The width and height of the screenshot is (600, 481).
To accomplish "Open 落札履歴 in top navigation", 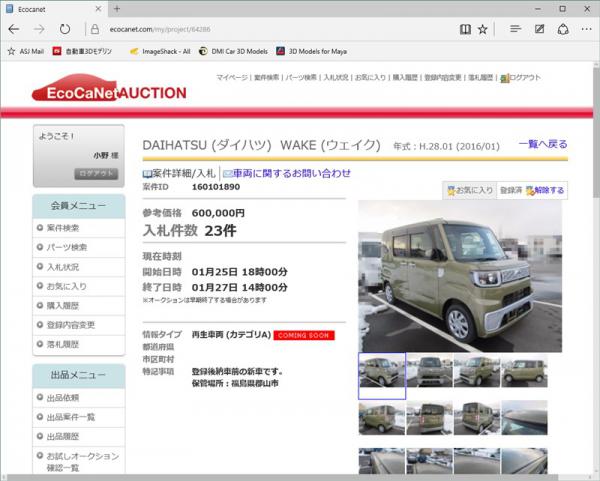I will coord(481,78).
